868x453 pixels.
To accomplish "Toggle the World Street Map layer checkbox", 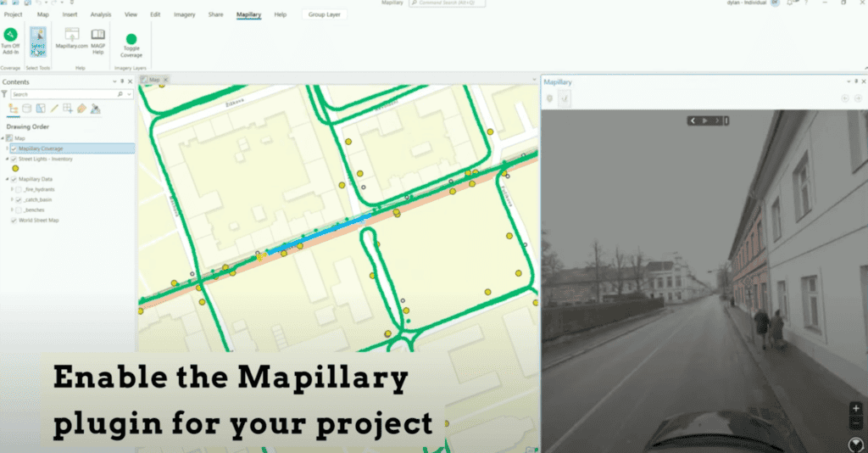I will pos(14,220).
